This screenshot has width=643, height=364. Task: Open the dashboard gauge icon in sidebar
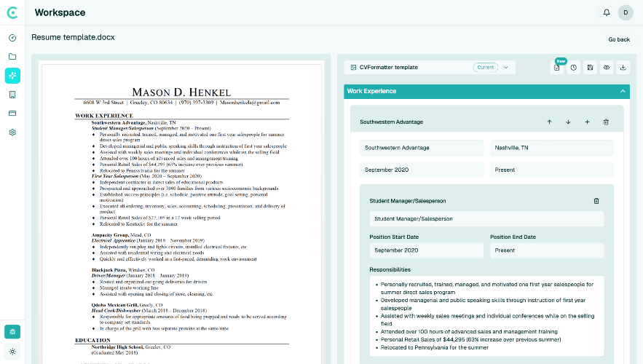click(x=12, y=38)
